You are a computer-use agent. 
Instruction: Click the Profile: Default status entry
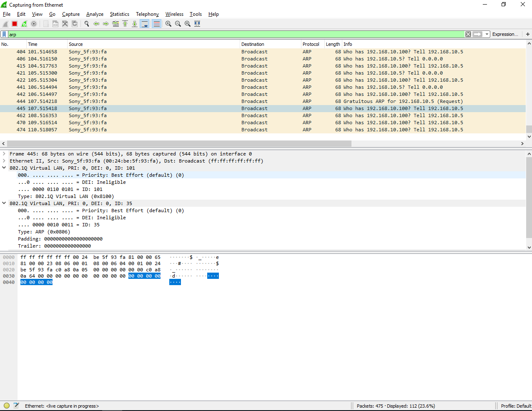tap(516, 406)
